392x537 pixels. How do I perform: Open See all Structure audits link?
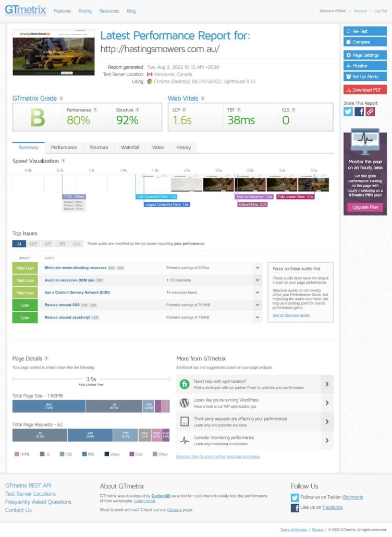pos(291,315)
